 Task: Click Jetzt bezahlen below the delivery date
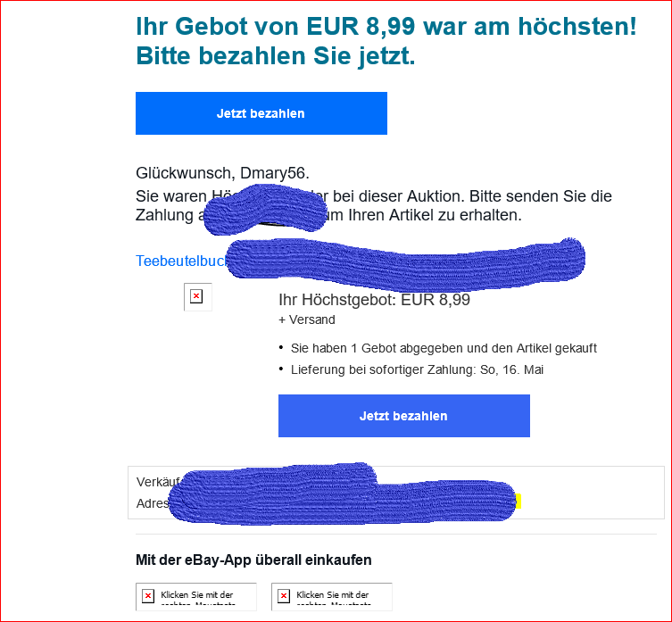(x=403, y=416)
